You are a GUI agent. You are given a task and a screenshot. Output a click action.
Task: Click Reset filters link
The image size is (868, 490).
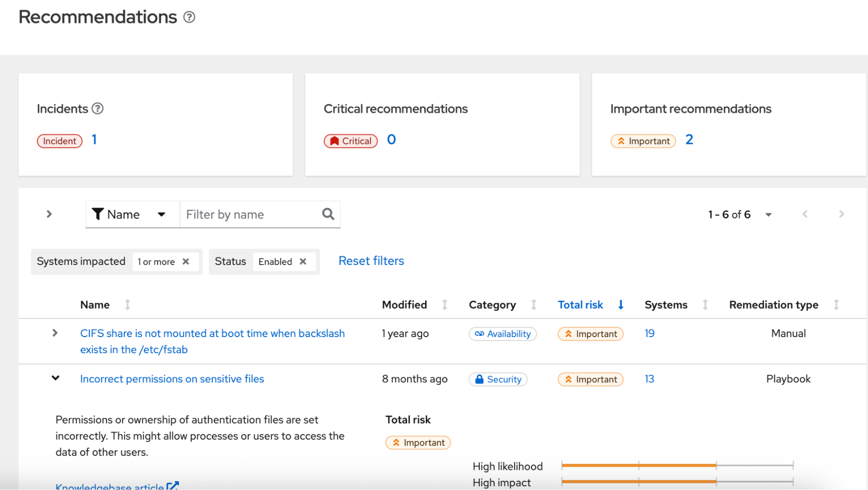pos(371,261)
